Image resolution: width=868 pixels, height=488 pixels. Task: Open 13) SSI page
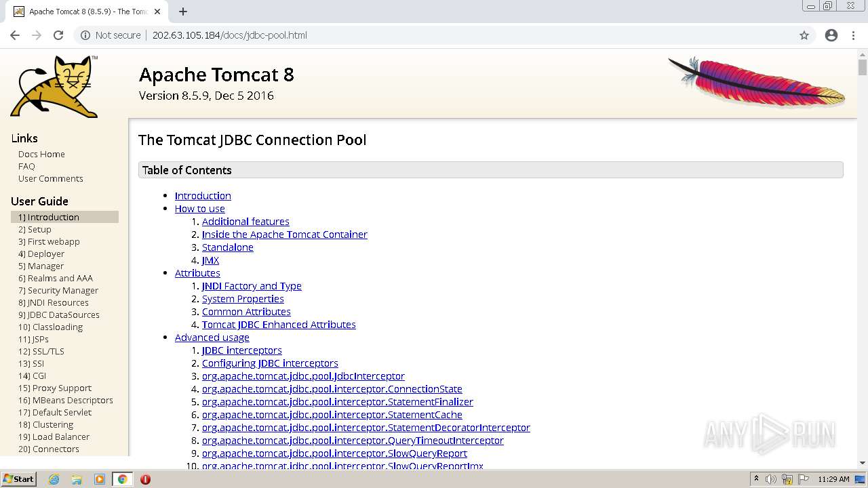pos(31,363)
